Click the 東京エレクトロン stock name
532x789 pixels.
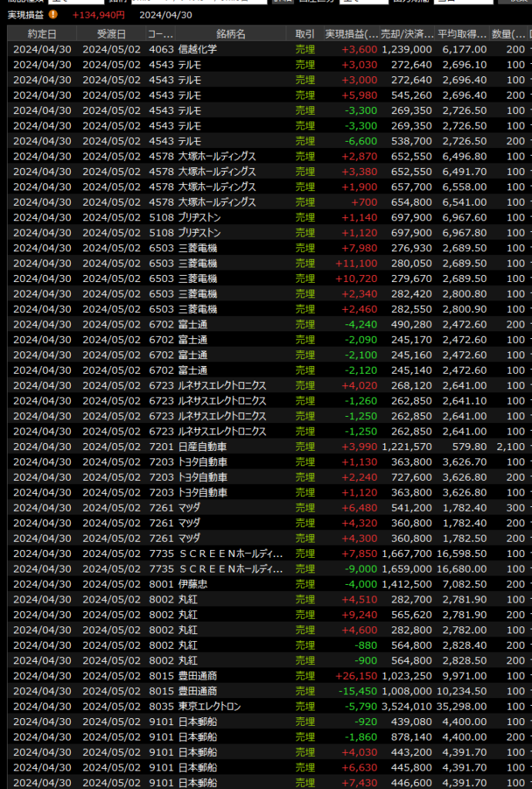[x=209, y=707]
